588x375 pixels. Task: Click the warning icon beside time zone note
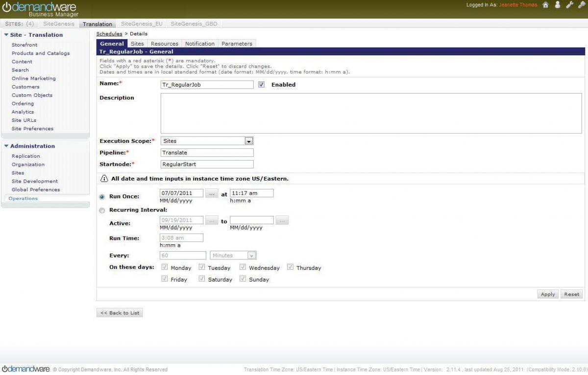point(104,179)
